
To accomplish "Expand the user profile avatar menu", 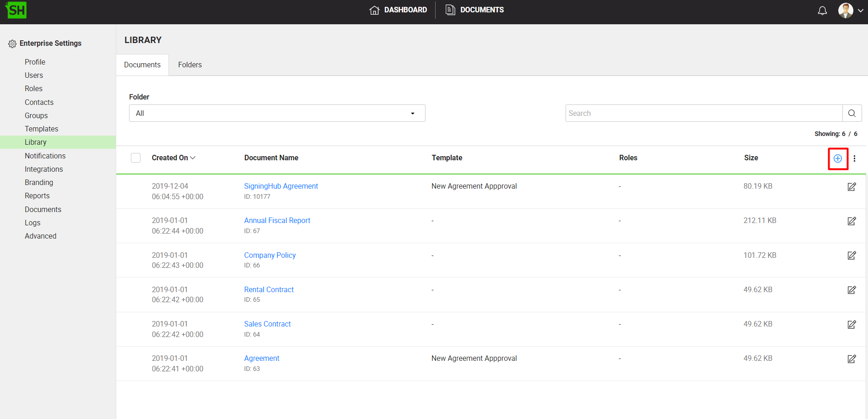I will tap(850, 10).
